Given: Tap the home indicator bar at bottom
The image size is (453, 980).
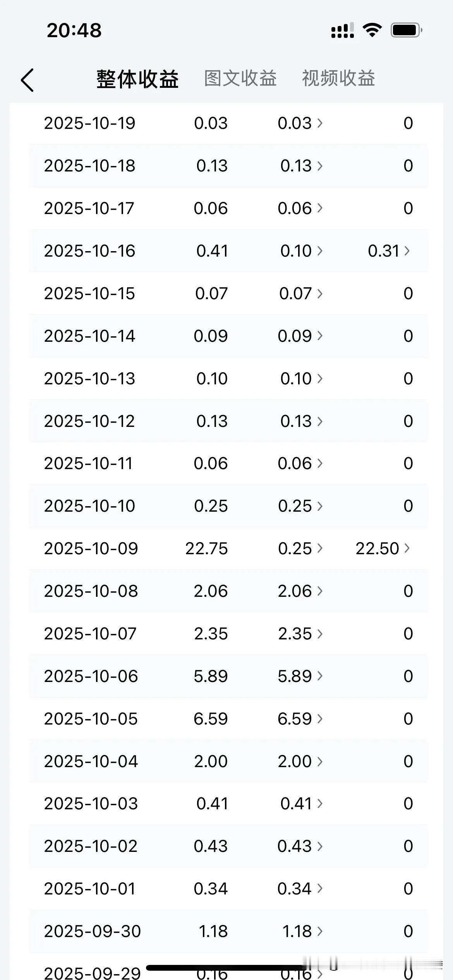Looking at the screenshot, I should pos(226,968).
